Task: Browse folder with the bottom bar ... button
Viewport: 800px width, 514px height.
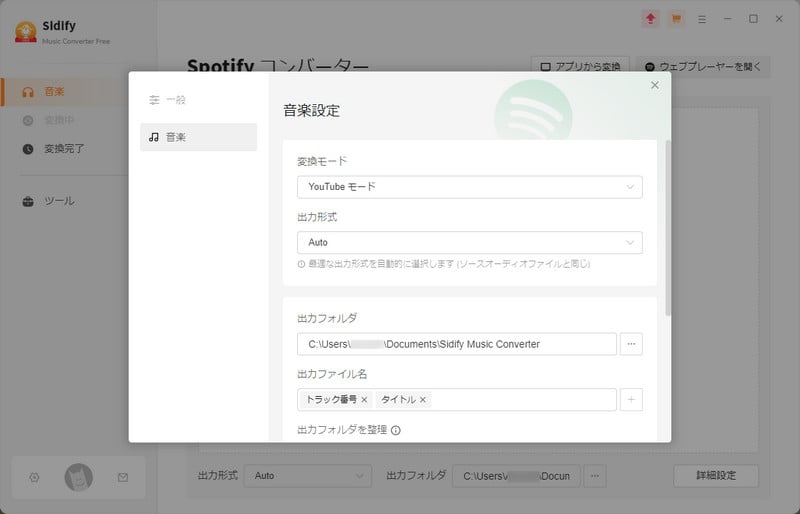Action: tap(595, 476)
